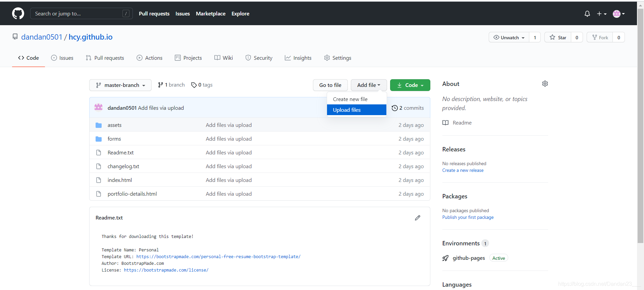644x290 pixels.
Task: Click the branch icon beside 1 branch
Action: click(x=161, y=85)
